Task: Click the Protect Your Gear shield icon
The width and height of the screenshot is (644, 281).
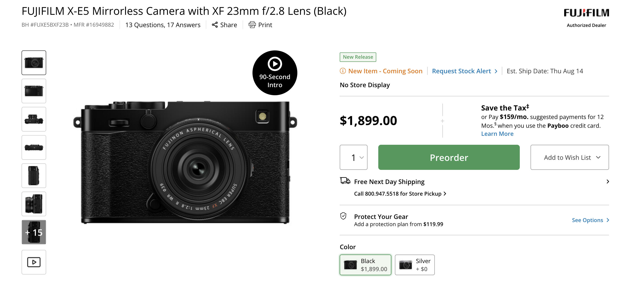Action: [x=343, y=216]
